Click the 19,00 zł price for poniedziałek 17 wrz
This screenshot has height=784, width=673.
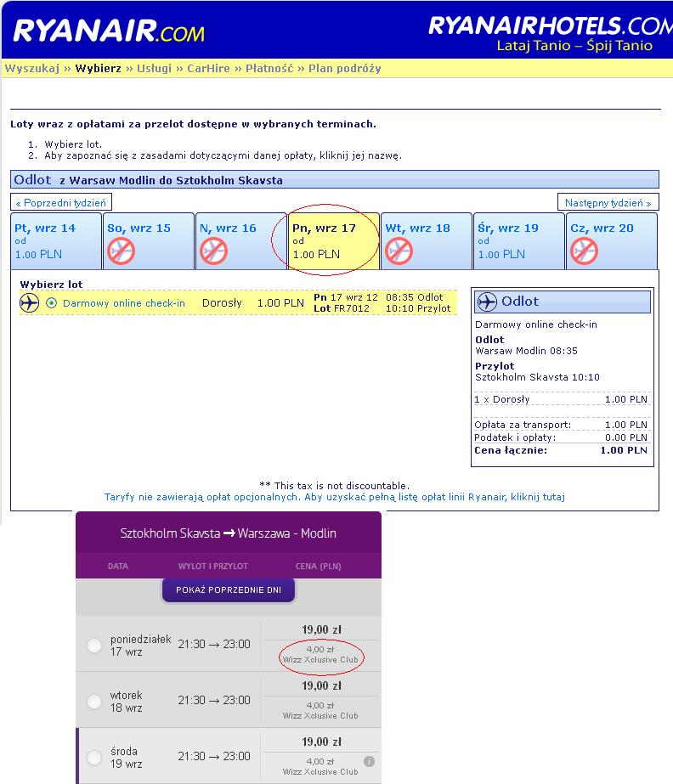pyautogui.click(x=321, y=629)
